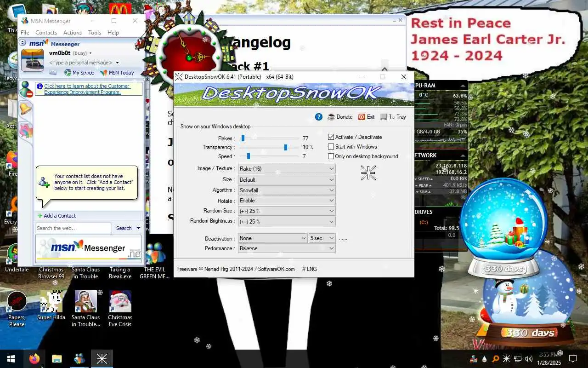The width and height of the screenshot is (588, 368).
Task: Click the Windows Start button
Action: (x=11, y=359)
